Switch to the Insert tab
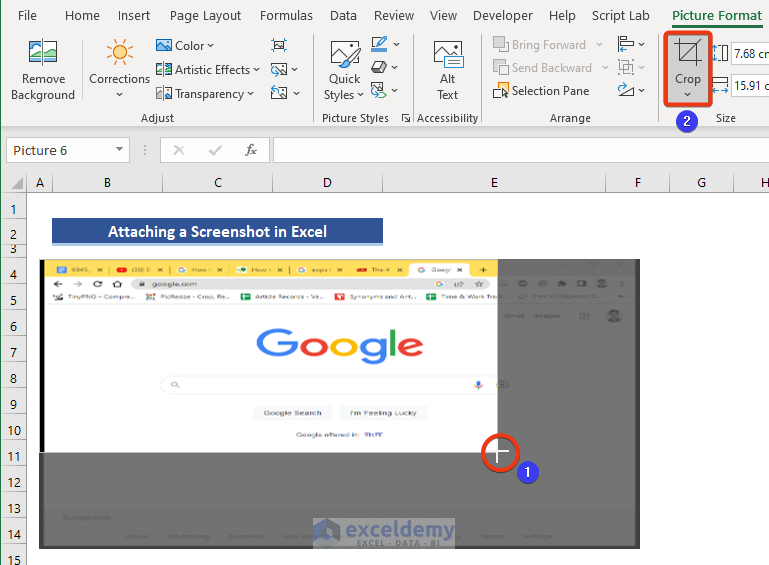 134,16
